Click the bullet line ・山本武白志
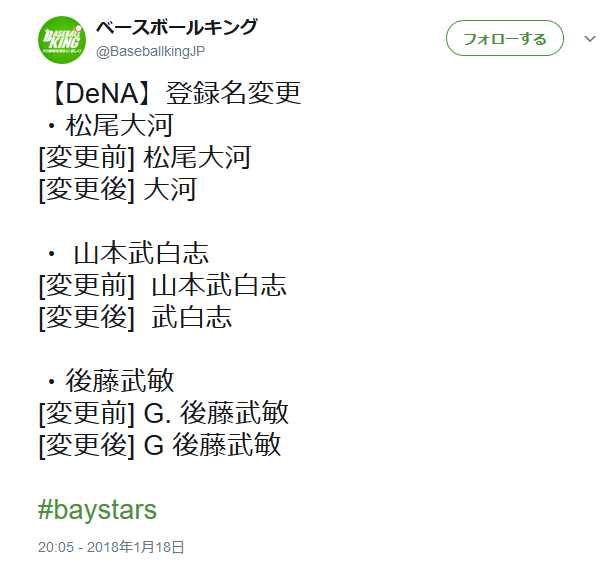The width and height of the screenshot is (616, 564). click(126, 253)
